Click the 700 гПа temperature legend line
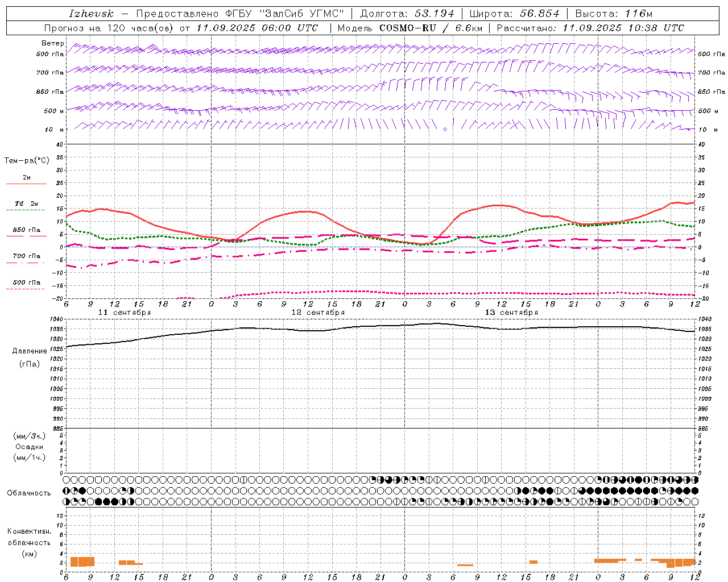The image size is (728, 582). (26, 263)
